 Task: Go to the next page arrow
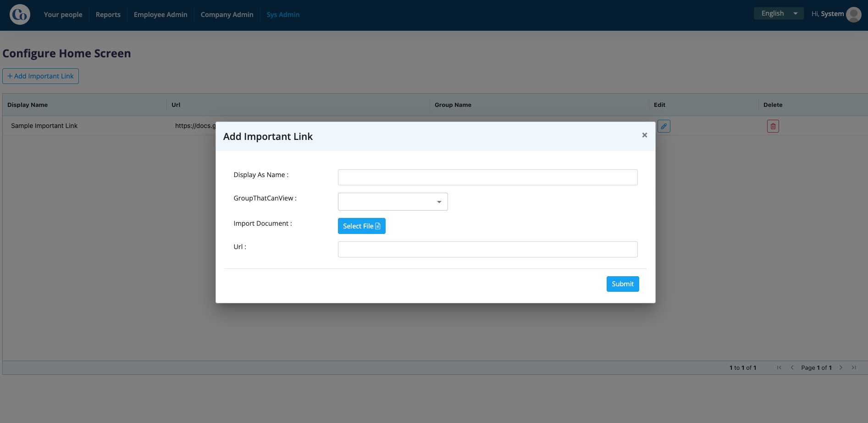841,367
